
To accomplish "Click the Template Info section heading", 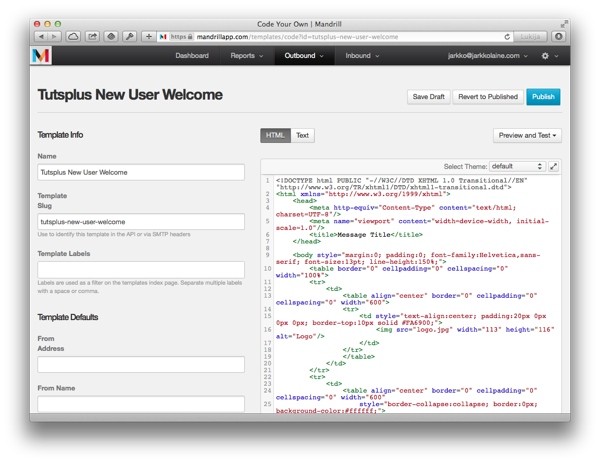I will [x=60, y=135].
